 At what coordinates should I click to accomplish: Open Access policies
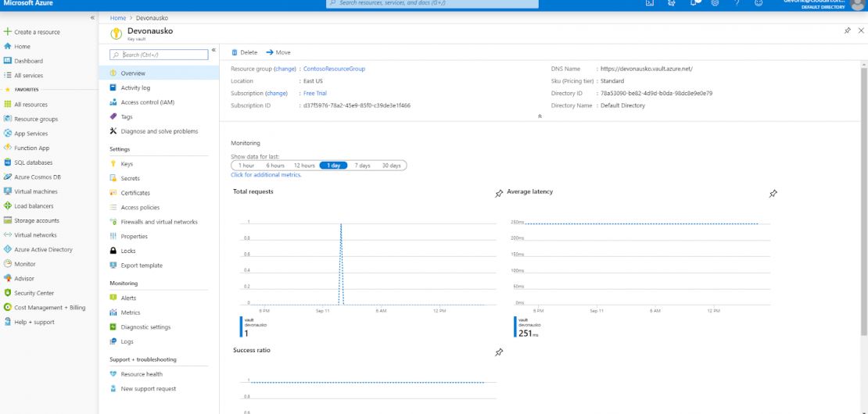pyautogui.click(x=140, y=207)
